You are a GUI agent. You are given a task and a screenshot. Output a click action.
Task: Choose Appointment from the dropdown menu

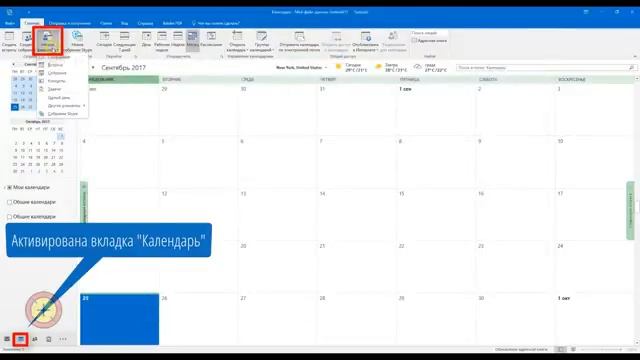62,65
